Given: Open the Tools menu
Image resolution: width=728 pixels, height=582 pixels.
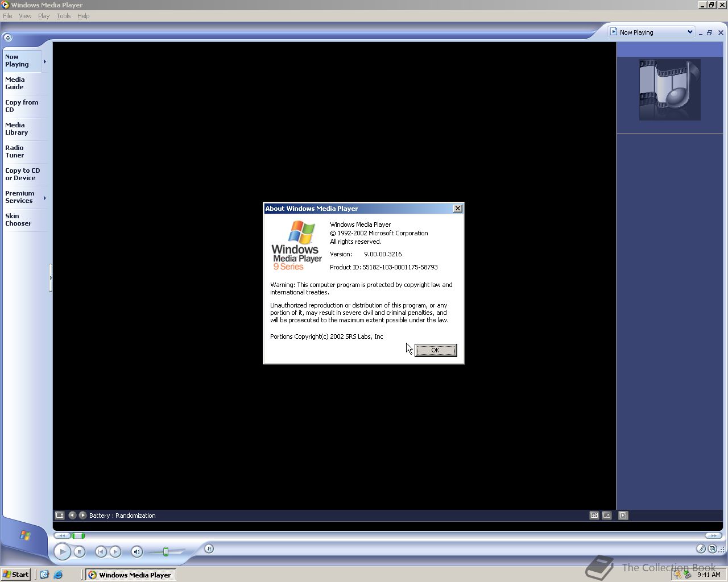Looking at the screenshot, I should [x=64, y=16].
